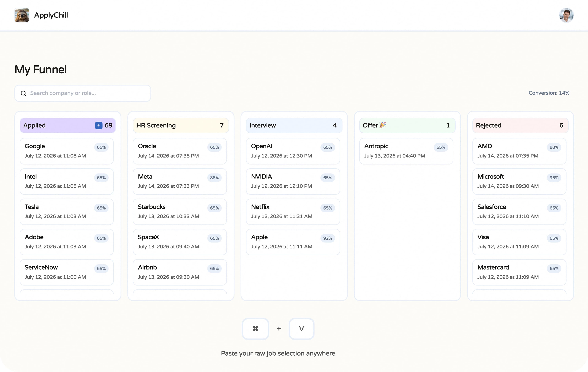Open the Visa rejected card

pos(519,242)
